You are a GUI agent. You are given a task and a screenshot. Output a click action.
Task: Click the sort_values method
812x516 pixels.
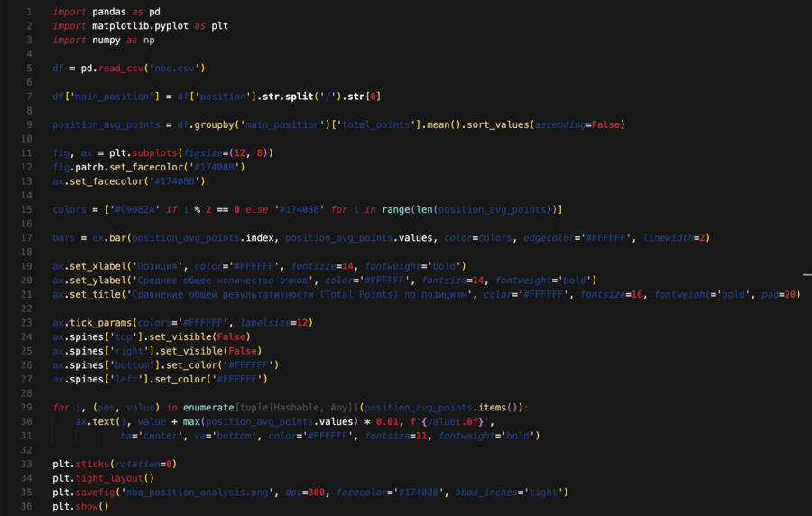tap(498, 124)
